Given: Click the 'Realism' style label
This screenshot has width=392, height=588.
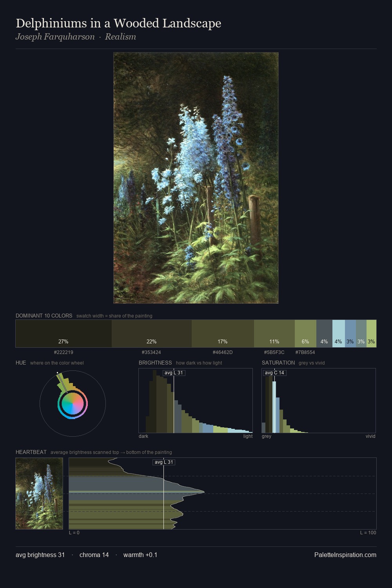Looking at the screenshot, I should click(x=120, y=37).
